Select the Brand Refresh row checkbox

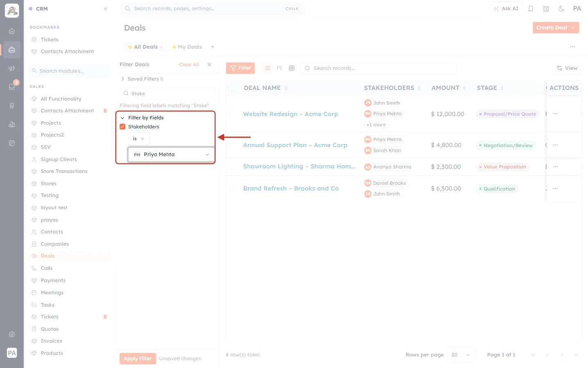pos(232,188)
